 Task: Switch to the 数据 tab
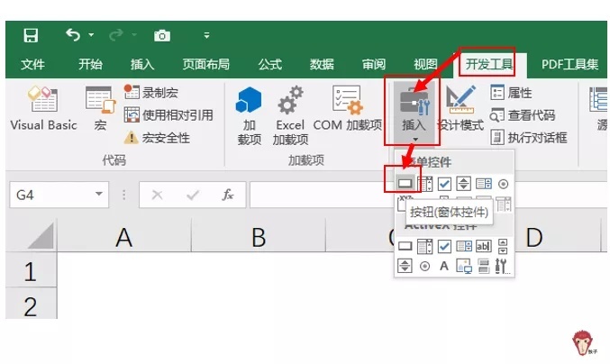pos(322,64)
